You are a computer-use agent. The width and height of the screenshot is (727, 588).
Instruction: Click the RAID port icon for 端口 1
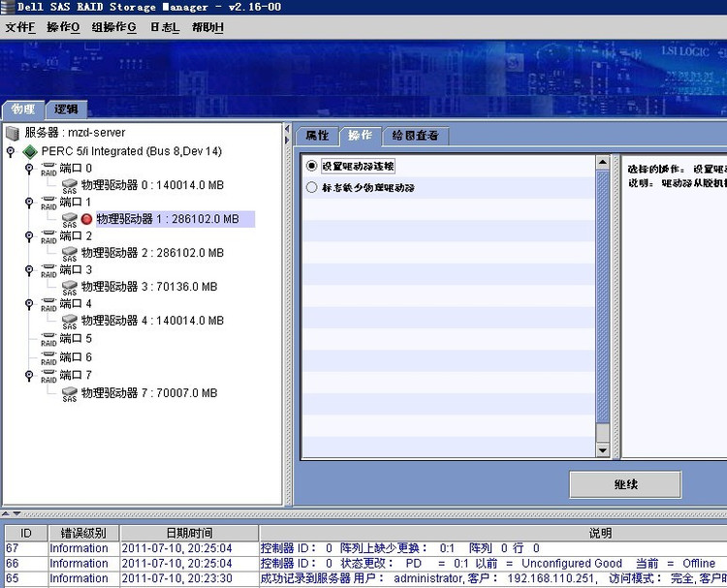pos(48,203)
